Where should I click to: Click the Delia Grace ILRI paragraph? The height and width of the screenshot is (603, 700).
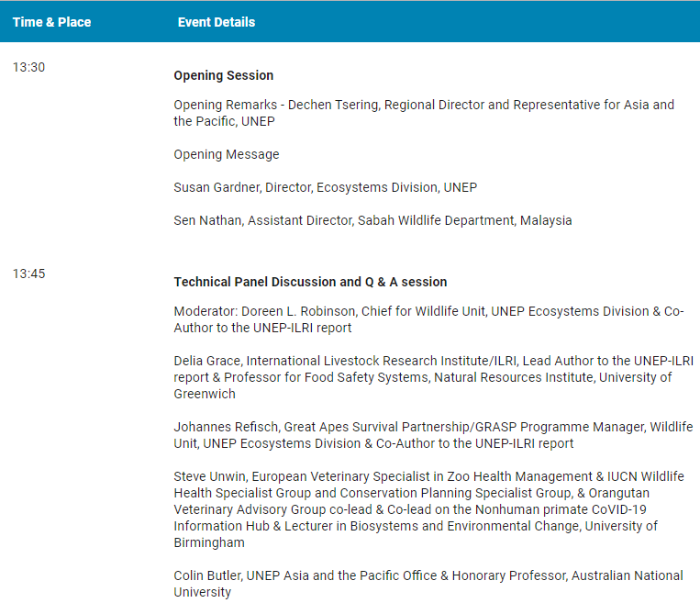click(433, 377)
